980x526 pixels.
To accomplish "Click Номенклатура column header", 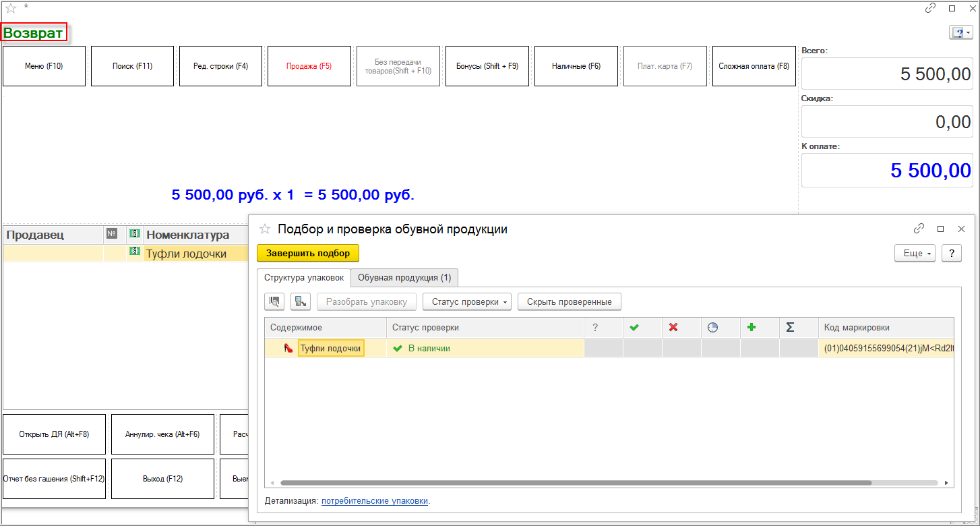I will [195, 235].
